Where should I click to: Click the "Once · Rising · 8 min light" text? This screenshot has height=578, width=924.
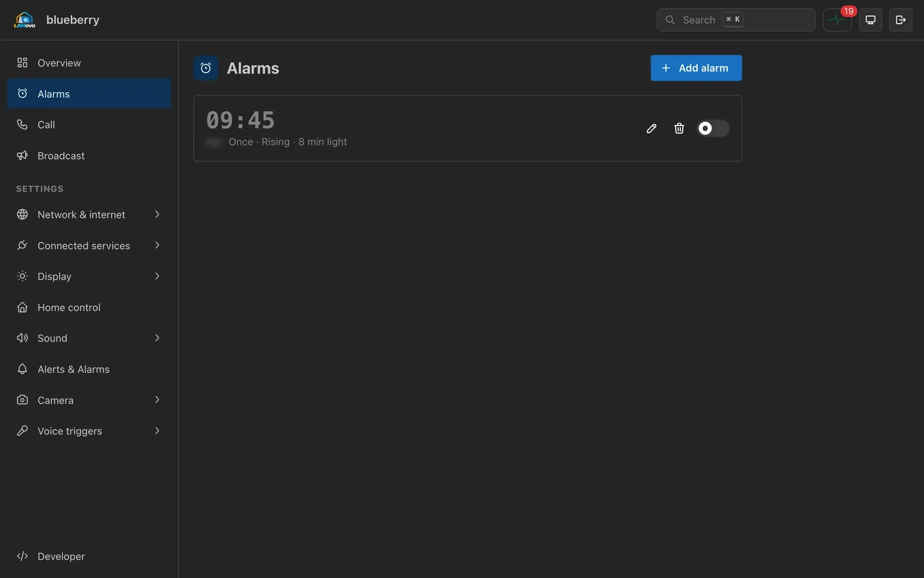[288, 142]
